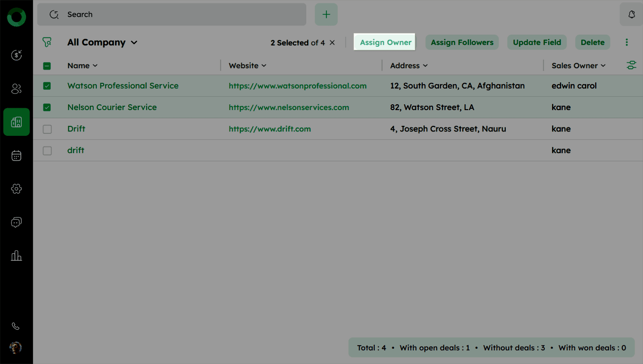Viewport: 643px width, 364px height.
Task: Open the contacts icon in sidebar
Action: [16, 89]
